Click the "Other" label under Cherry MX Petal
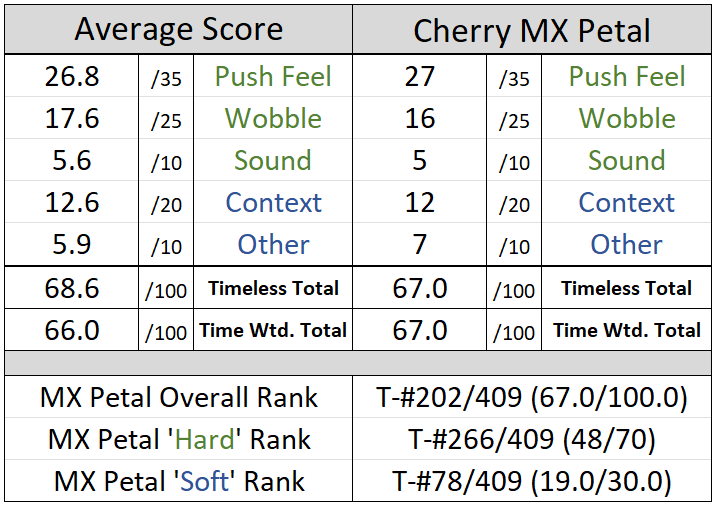This screenshot has width=714, height=508. click(627, 244)
